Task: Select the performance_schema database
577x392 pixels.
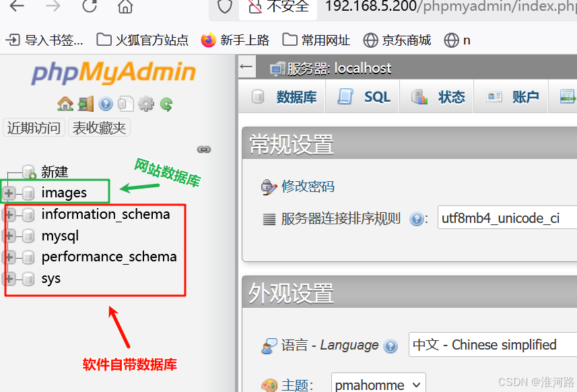Action: (109, 257)
